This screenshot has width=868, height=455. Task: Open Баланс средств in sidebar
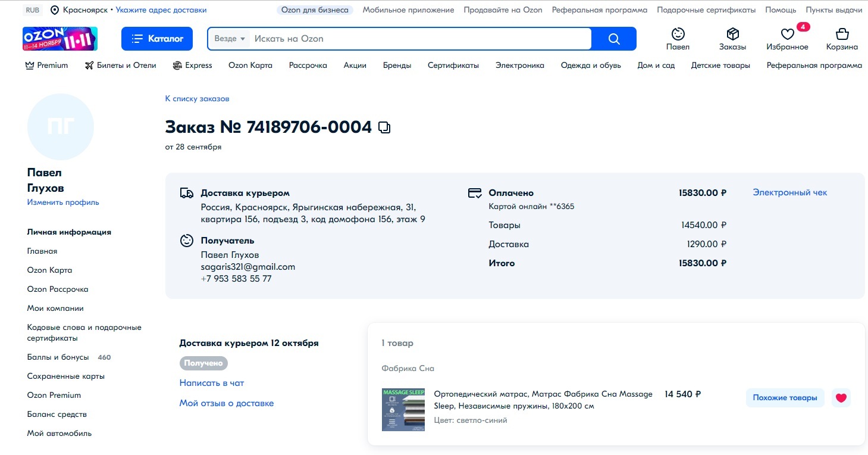tap(57, 415)
